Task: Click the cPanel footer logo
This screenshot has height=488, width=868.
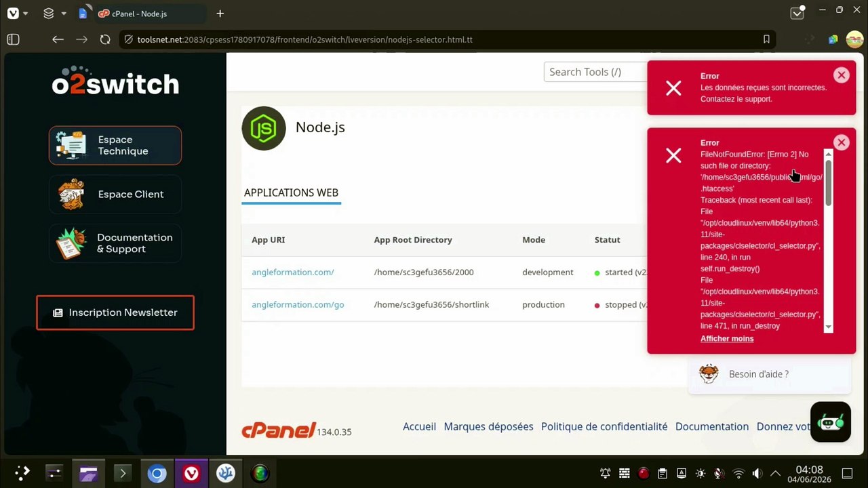Action: pyautogui.click(x=279, y=430)
